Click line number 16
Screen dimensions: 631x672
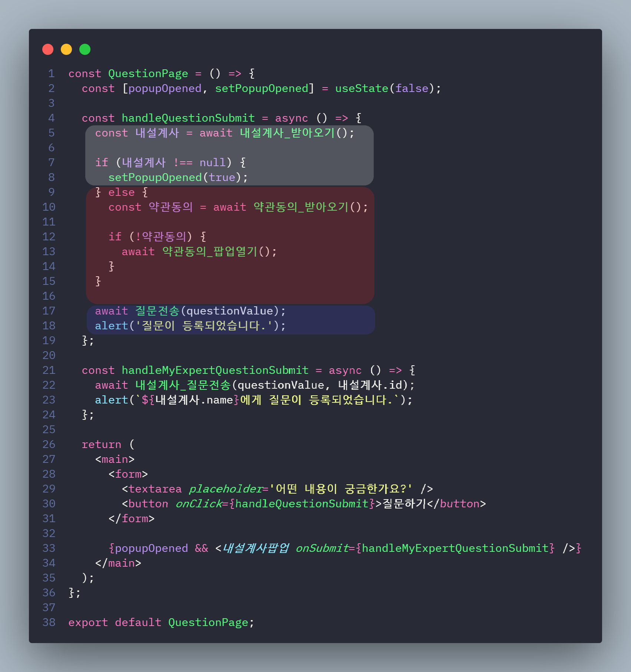click(49, 296)
